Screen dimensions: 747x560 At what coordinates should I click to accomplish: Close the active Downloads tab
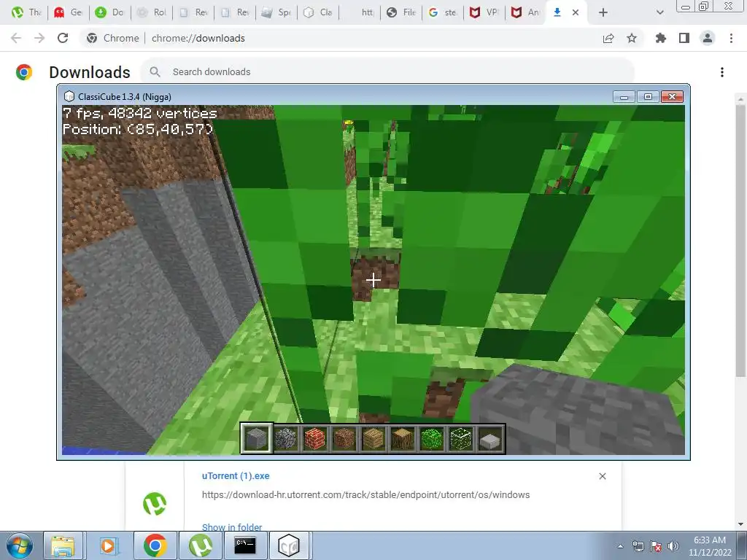click(x=576, y=12)
